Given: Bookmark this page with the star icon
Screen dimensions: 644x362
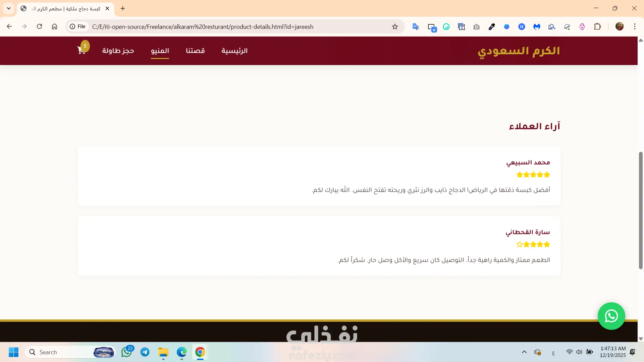Looking at the screenshot, I should pyautogui.click(x=395, y=27).
